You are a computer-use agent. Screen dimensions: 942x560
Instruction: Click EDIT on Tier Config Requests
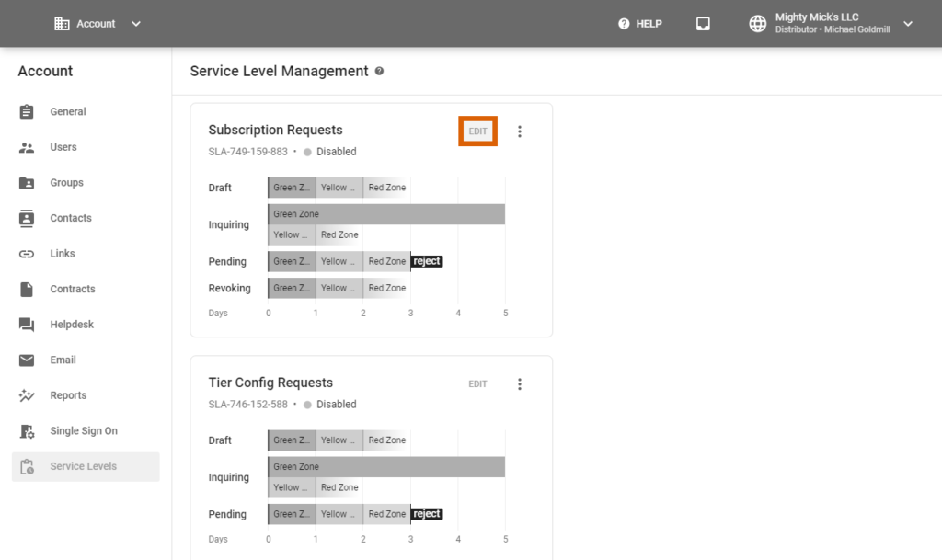(x=477, y=383)
